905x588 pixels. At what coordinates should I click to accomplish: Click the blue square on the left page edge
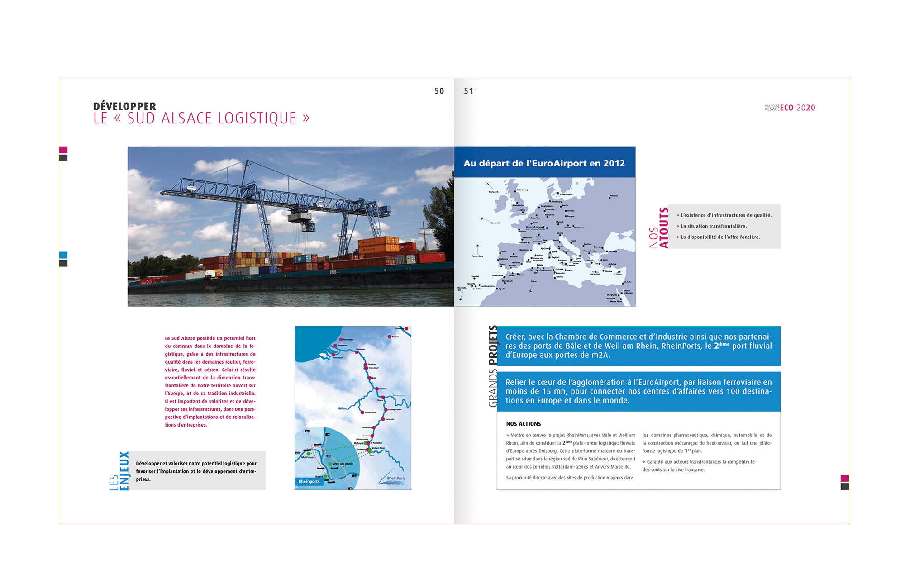tap(63, 255)
